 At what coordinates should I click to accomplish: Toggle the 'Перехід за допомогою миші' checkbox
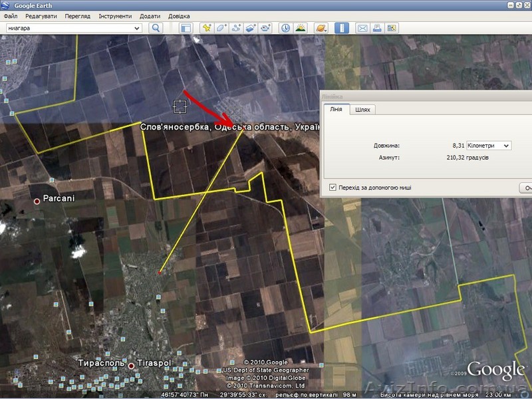click(x=333, y=188)
